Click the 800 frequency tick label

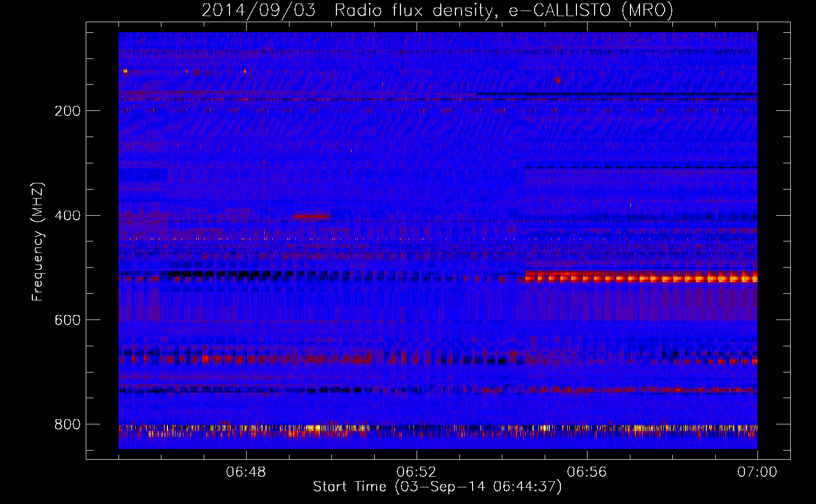click(x=68, y=424)
